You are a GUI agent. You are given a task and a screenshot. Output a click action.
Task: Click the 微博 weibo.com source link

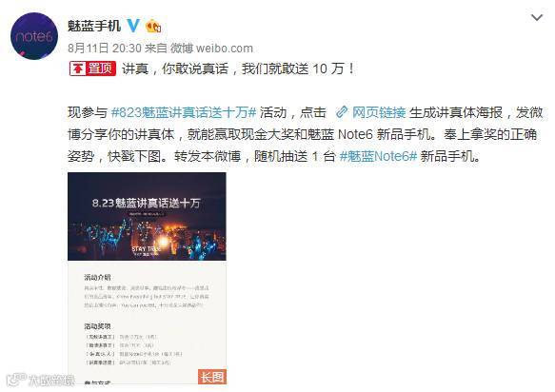(211, 49)
